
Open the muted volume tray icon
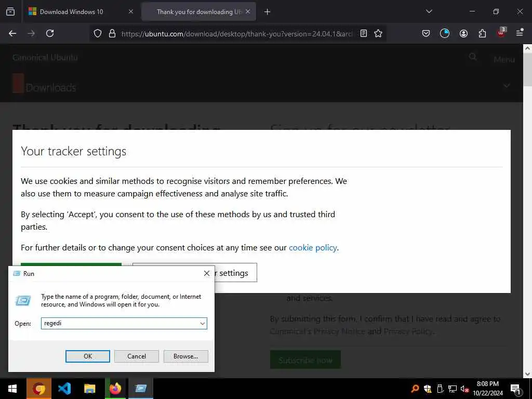[x=464, y=389]
